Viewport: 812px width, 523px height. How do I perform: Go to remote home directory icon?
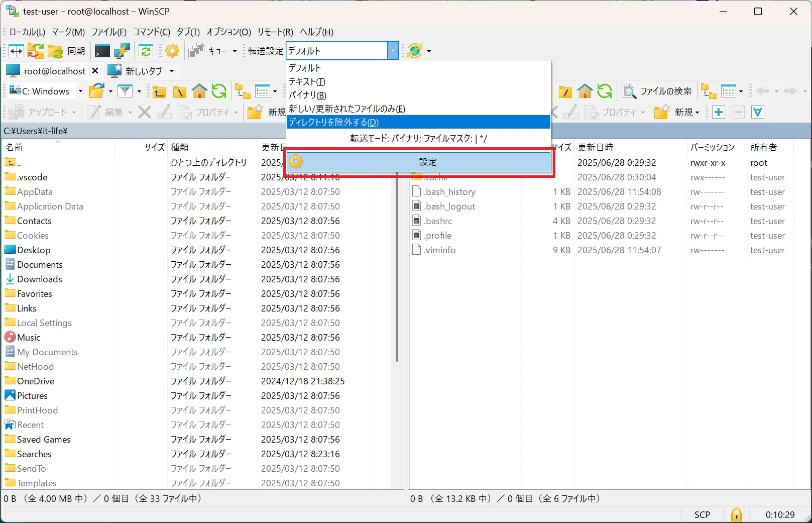click(x=585, y=91)
